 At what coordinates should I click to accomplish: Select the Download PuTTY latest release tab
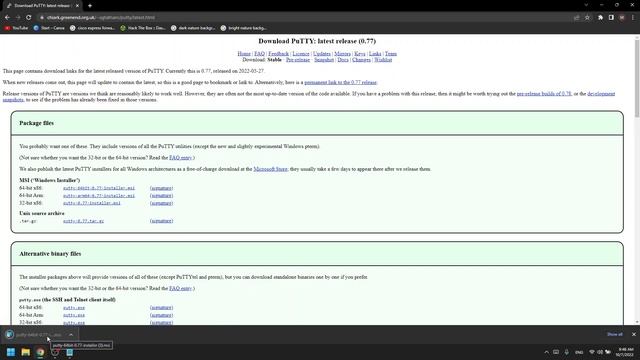[x=42, y=6]
